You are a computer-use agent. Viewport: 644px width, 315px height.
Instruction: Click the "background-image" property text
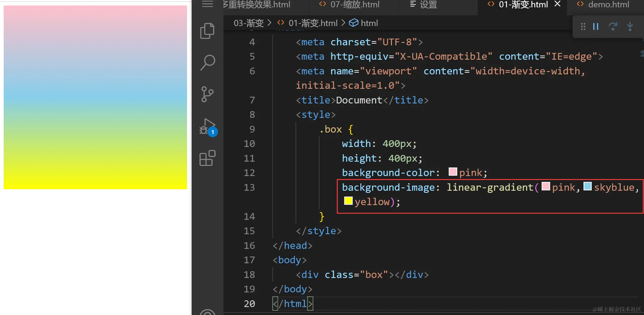coord(388,187)
